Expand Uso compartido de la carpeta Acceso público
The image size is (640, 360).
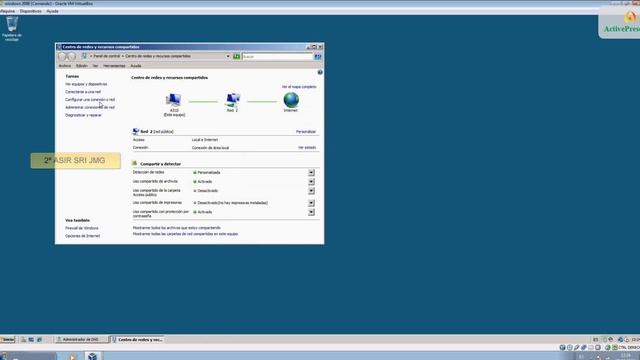tap(311, 191)
